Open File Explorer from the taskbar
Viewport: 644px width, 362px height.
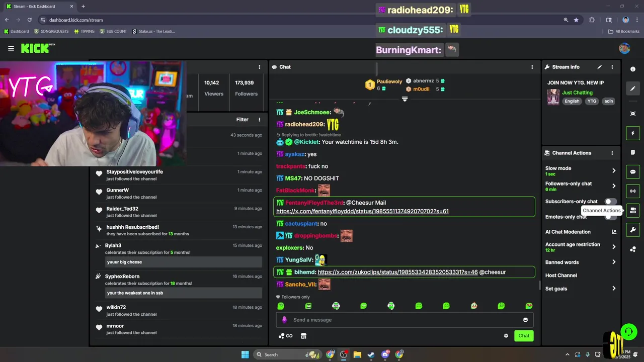tap(357, 354)
